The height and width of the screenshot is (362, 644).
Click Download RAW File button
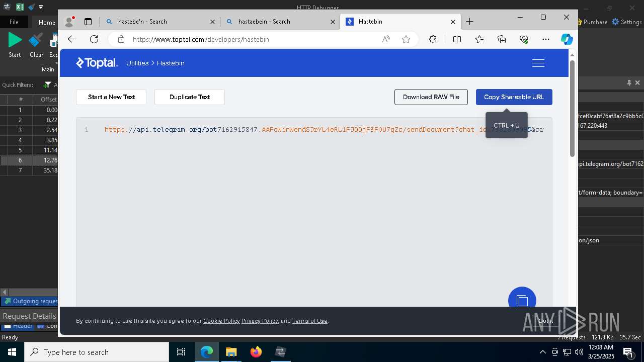coord(431,97)
